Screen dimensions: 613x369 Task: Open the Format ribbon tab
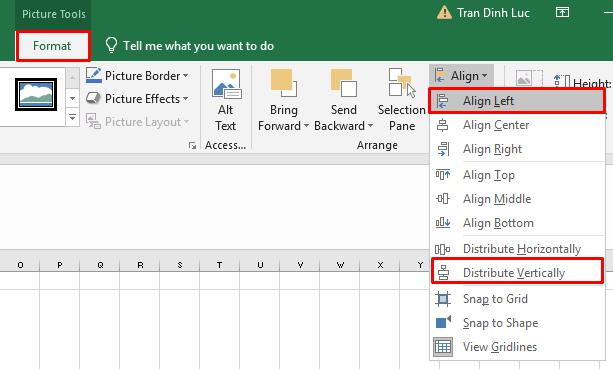click(52, 46)
